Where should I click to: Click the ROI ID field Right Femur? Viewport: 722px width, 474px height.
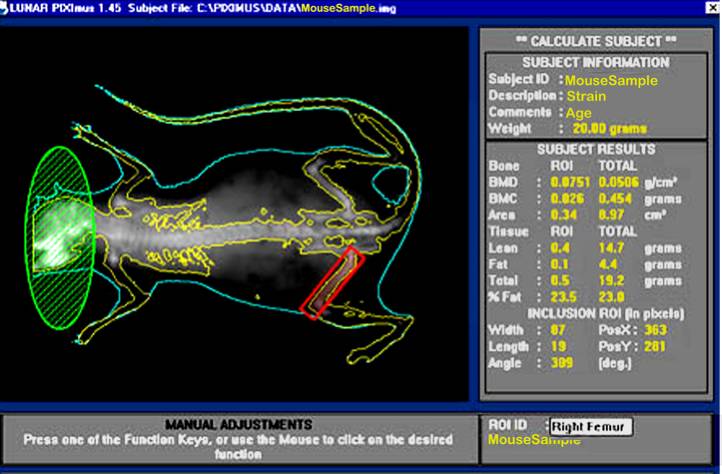(591, 427)
